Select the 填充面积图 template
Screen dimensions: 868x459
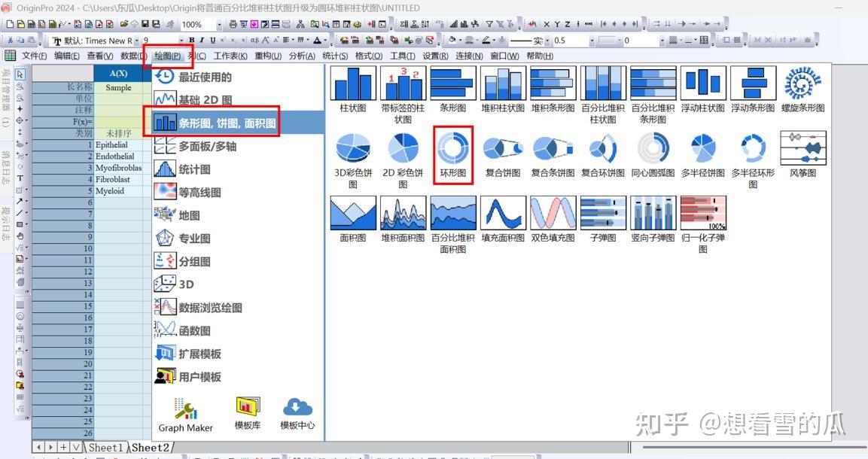coord(503,219)
